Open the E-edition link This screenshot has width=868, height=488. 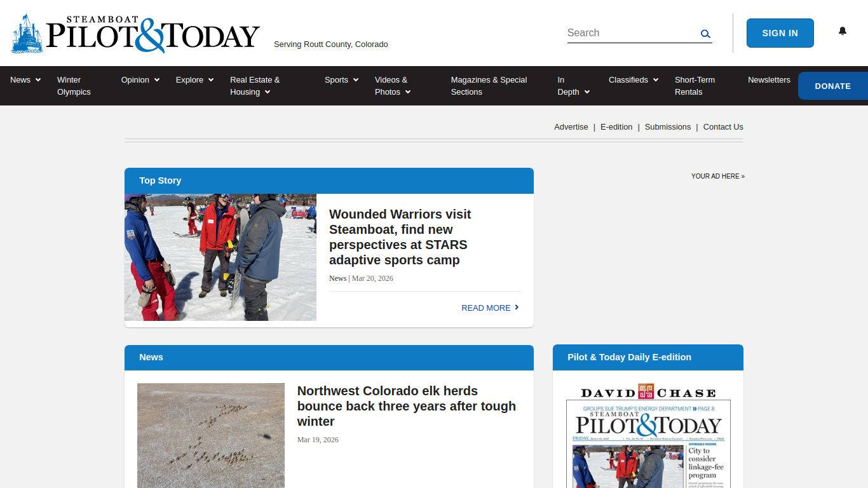[x=616, y=127]
